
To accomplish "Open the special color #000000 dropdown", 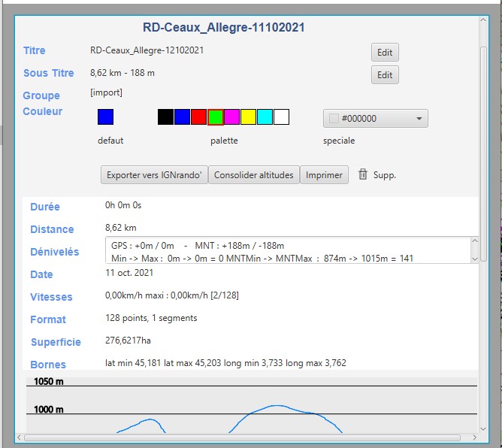I will coord(375,119).
